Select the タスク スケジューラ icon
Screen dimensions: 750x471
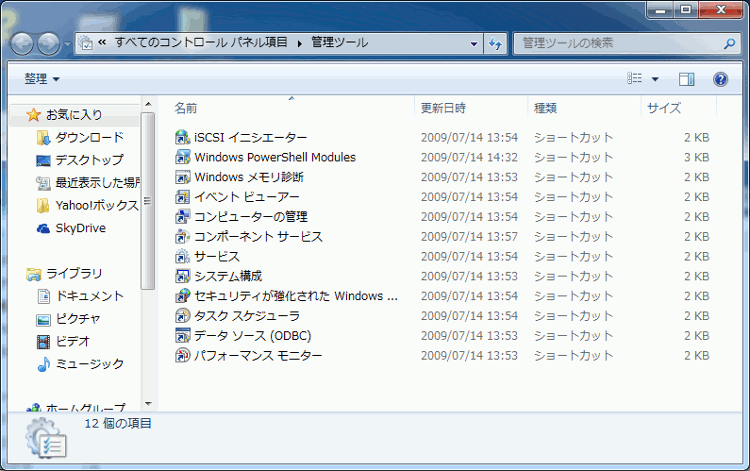point(182,316)
